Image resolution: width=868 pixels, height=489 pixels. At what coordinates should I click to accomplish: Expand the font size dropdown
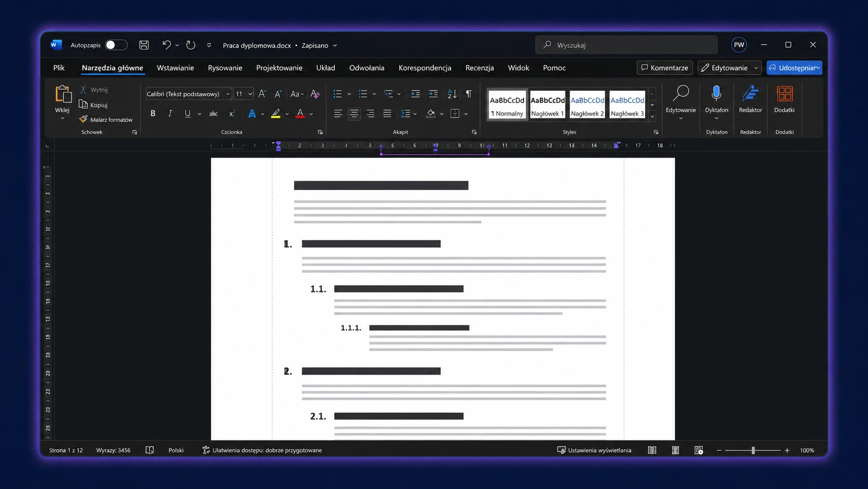[x=250, y=94]
